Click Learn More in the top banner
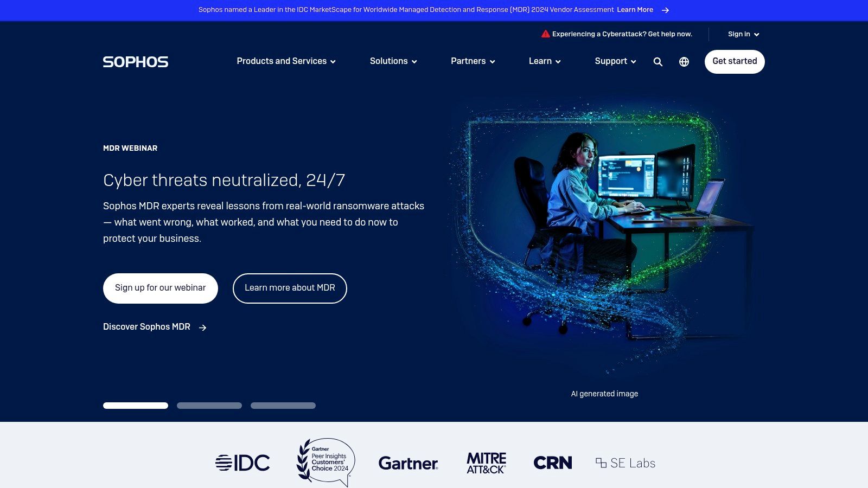 click(635, 10)
